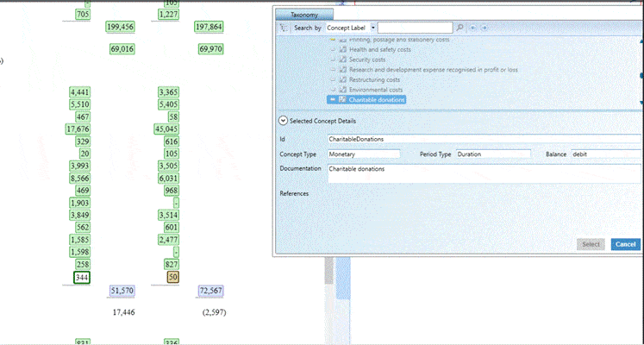
Task: Click the tagged value 1,598
Action: 79,252
